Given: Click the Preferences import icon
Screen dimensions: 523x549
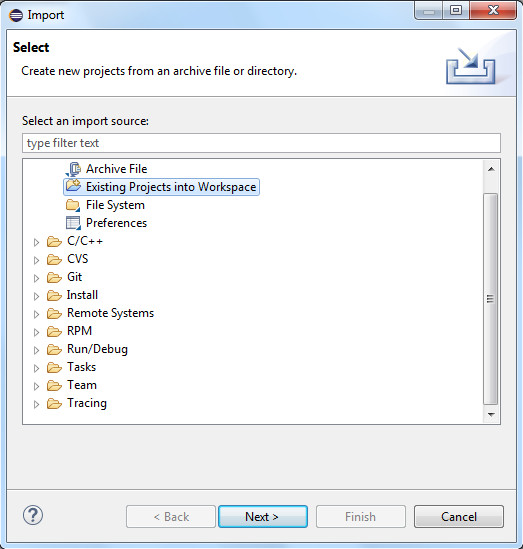Looking at the screenshot, I should point(73,223).
